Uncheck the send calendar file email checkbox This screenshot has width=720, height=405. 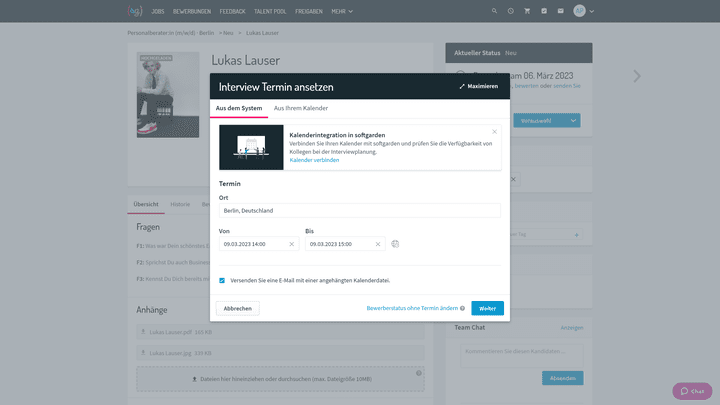point(222,280)
